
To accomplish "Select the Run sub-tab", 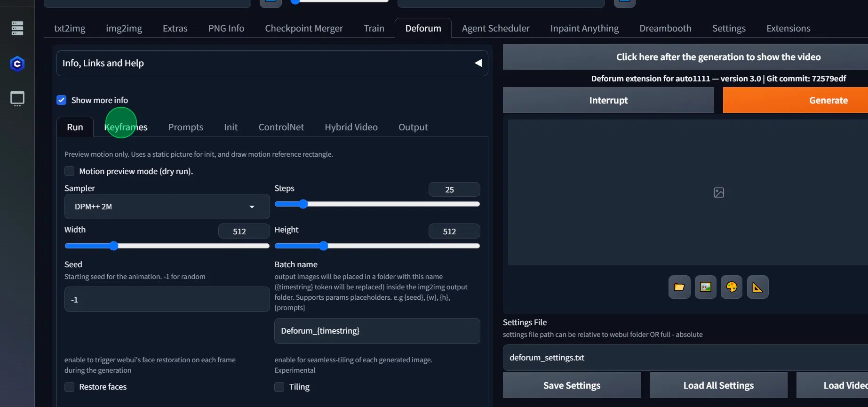I will 75,127.
